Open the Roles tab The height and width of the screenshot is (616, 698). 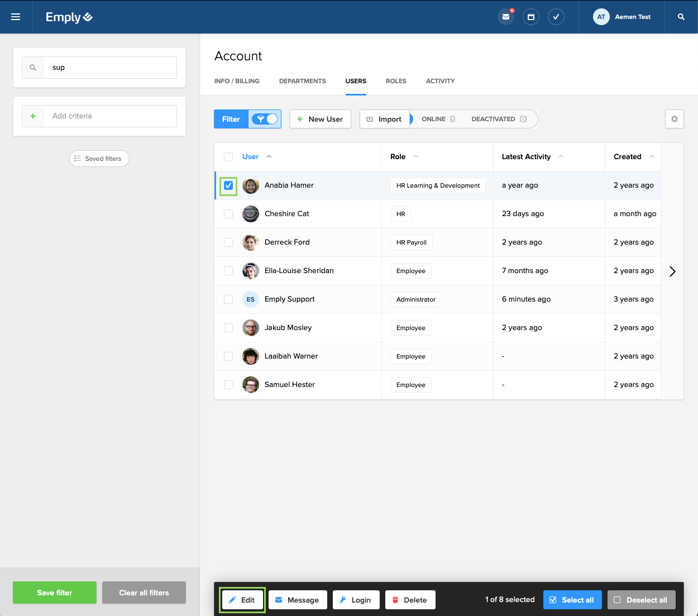coord(395,81)
